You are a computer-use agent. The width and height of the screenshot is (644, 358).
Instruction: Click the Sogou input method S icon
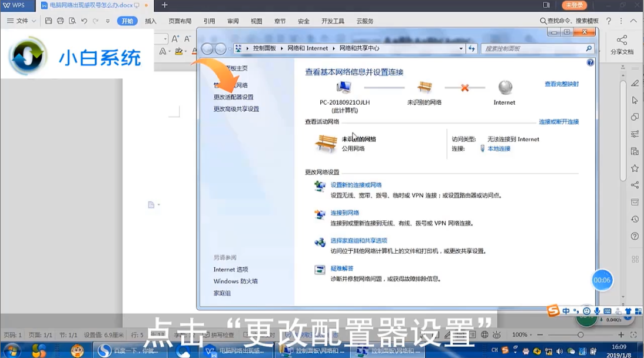click(553, 310)
